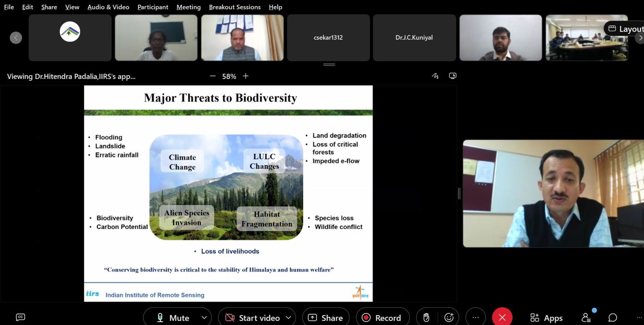Raise hand using the hand icon
644x325 pixels.
point(426,318)
